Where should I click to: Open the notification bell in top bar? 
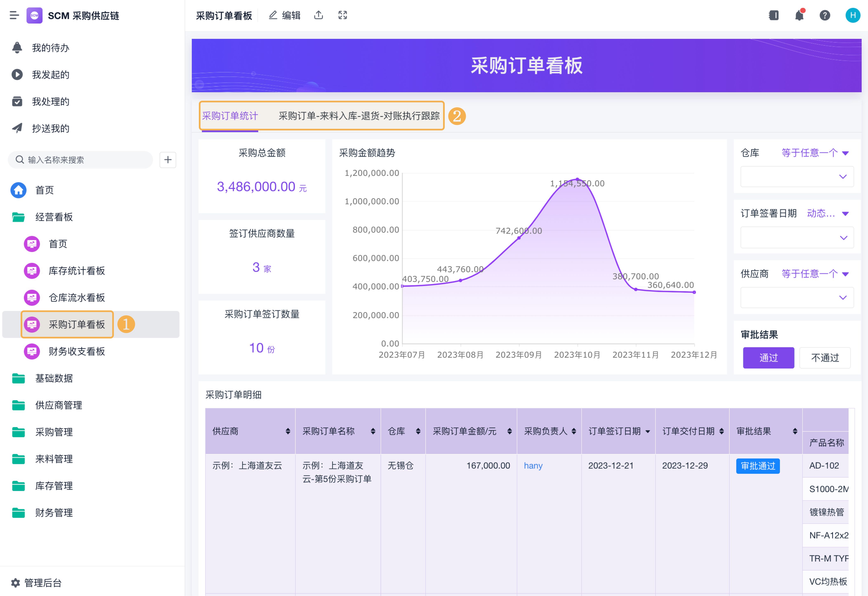[799, 15]
